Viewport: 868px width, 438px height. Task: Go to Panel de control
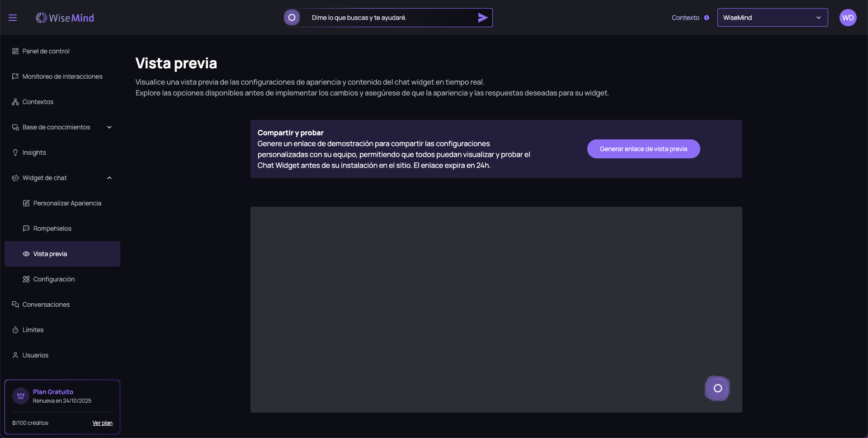46,51
